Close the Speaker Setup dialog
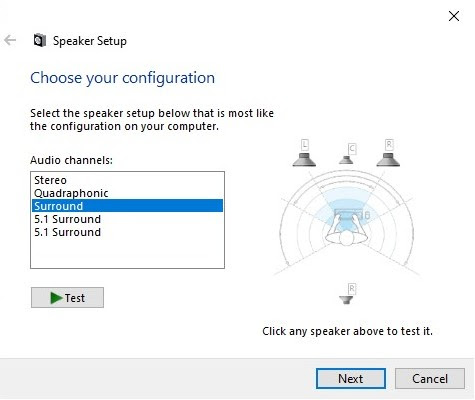This screenshot has height=400, width=475. coord(454,16)
